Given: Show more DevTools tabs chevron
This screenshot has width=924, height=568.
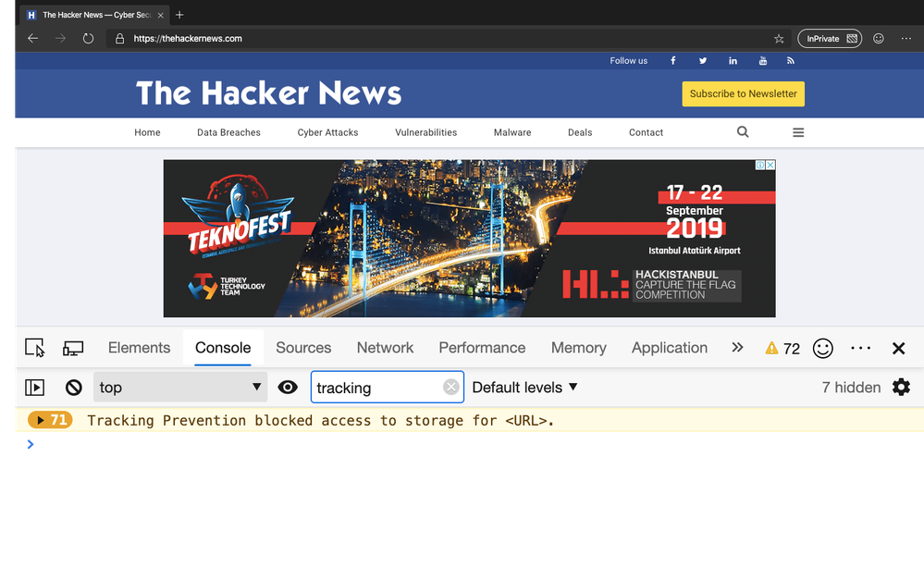Looking at the screenshot, I should [x=737, y=348].
